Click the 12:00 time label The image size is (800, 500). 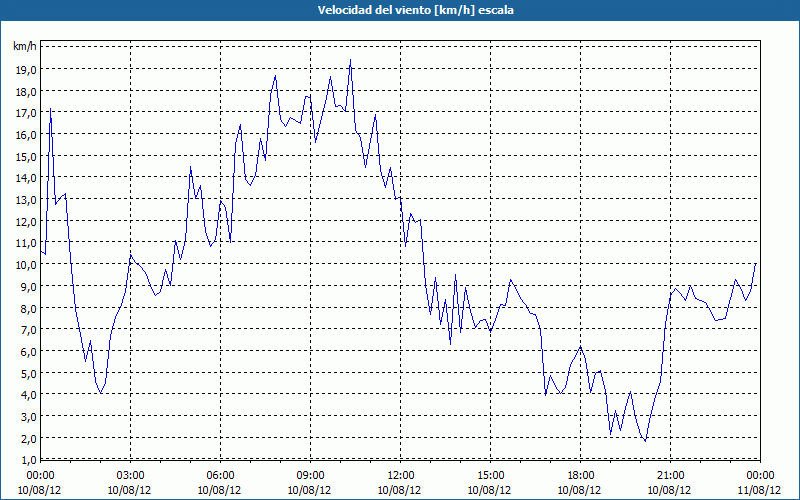coord(401,476)
